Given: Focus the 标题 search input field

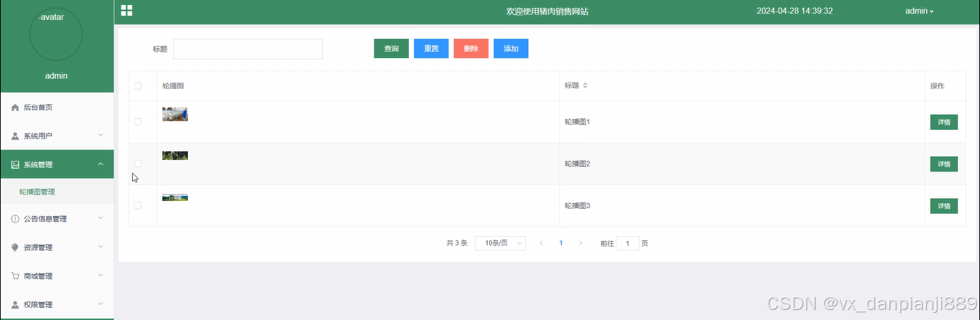Looking at the screenshot, I should click(248, 49).
